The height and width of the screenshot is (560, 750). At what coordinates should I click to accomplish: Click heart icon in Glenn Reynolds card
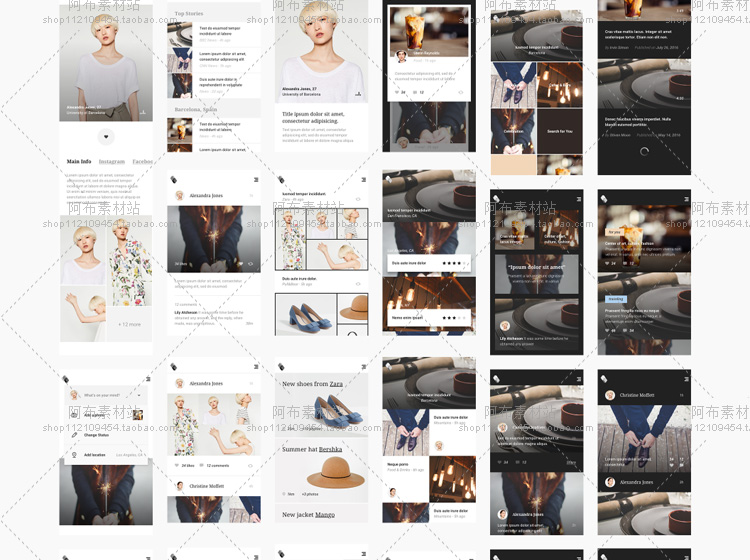point(397,92)
